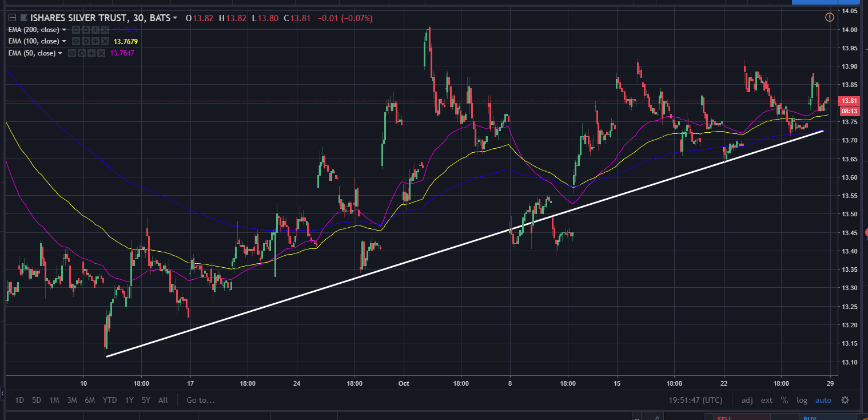This screenshot has width=868, height=420.
Task: Select the 5Y time range
Action: click(146, 400)
